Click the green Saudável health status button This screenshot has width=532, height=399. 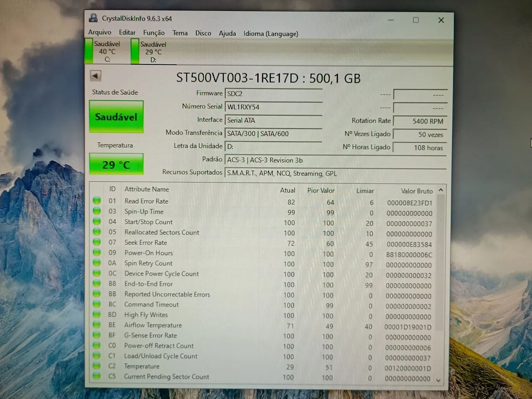click(116, 117)
